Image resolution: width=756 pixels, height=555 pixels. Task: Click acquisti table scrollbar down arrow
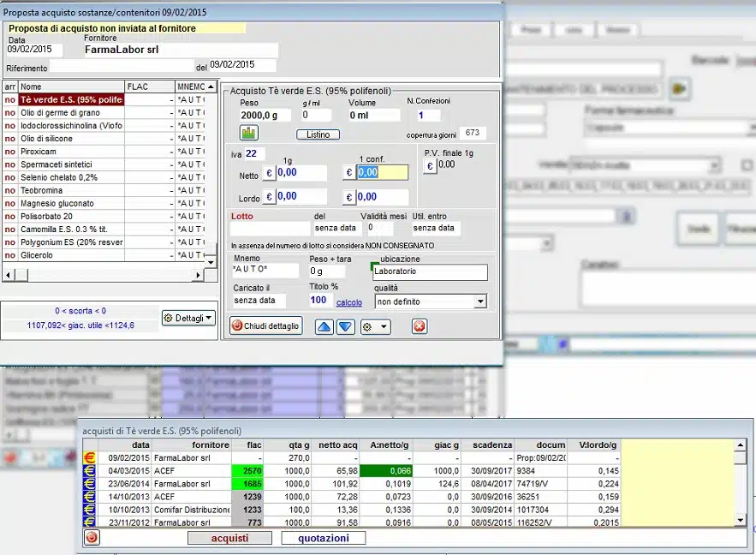click(740, 520)
